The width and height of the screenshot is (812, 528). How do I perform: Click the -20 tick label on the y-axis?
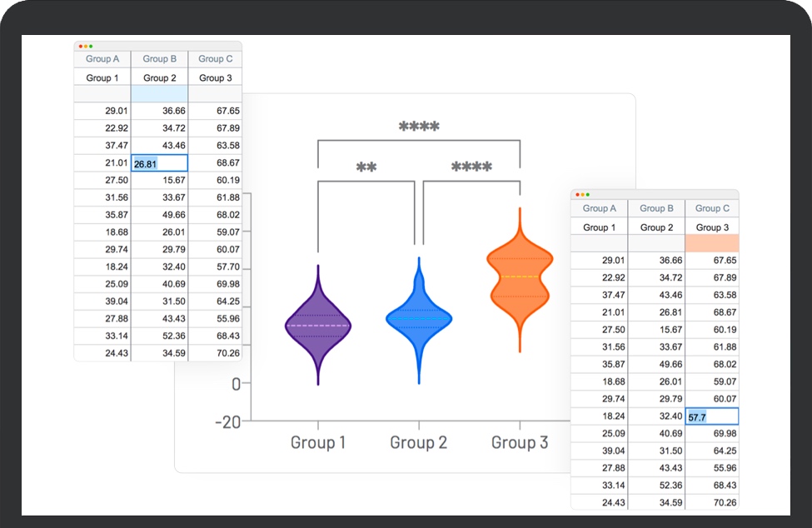[x=227, y=421]
